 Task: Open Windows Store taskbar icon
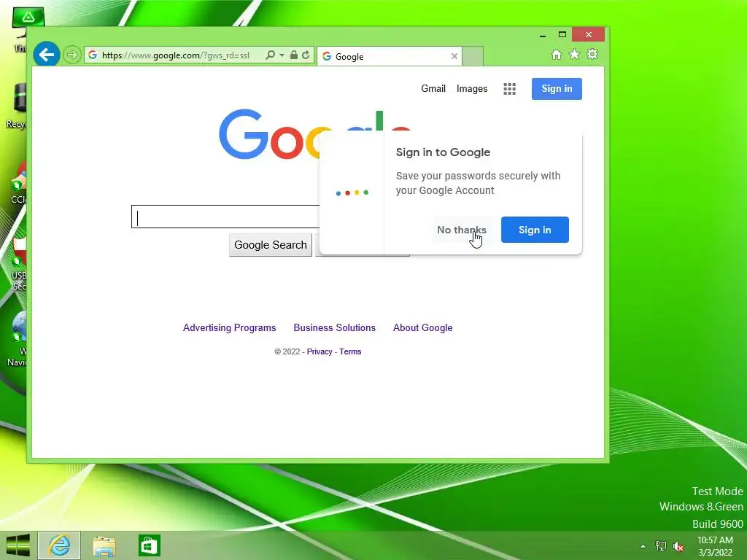click(x=149, y=545)
